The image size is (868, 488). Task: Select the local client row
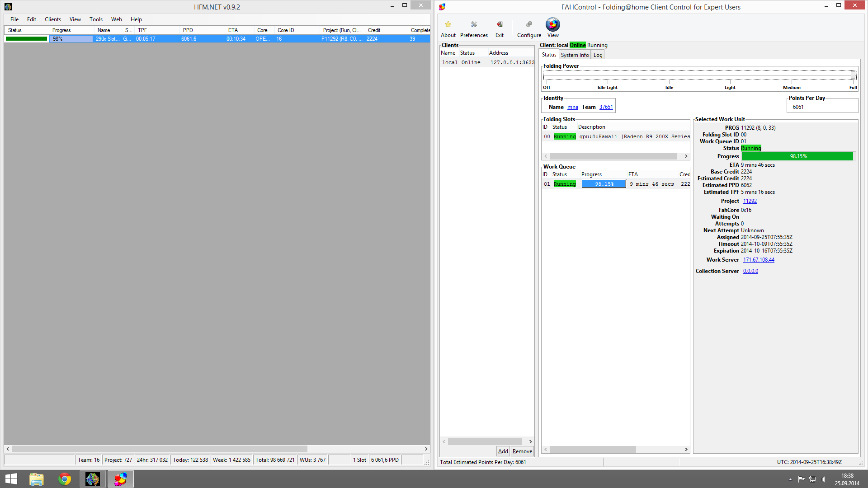[487, 62]
